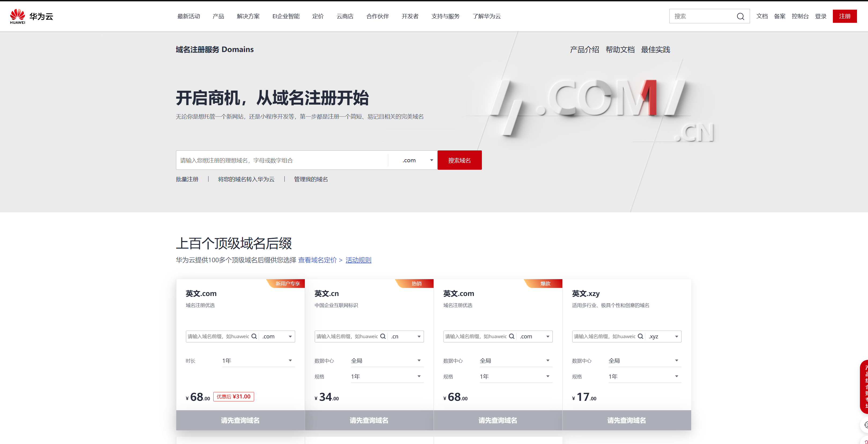Open the 产品 menu in top navigation
Viewport: 868px width, 444px height.
click(218, 16)
